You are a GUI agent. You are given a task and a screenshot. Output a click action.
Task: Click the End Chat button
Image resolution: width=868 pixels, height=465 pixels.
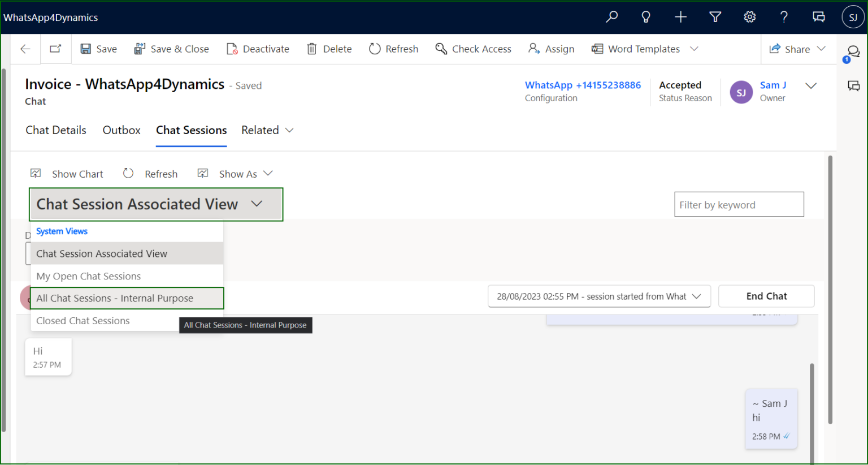pyautogui.click(x=766, y=296)
